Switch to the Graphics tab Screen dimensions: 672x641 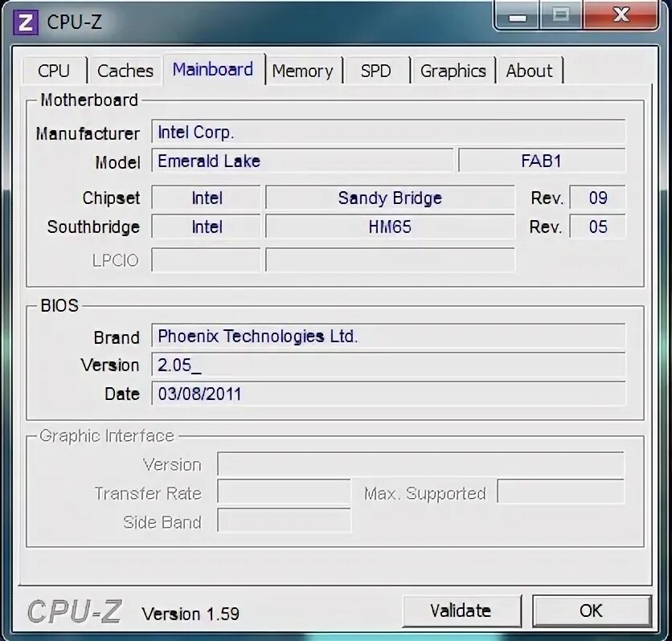point(453,71)
